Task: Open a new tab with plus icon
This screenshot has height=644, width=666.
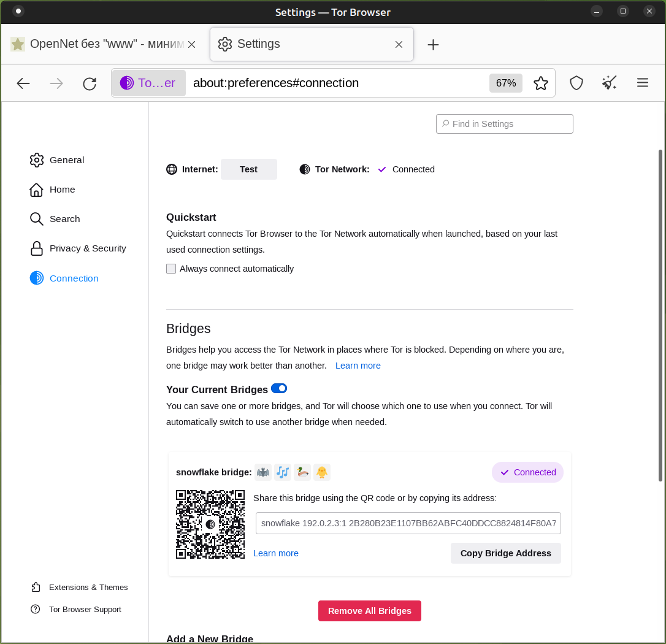Action: point(433,45)
